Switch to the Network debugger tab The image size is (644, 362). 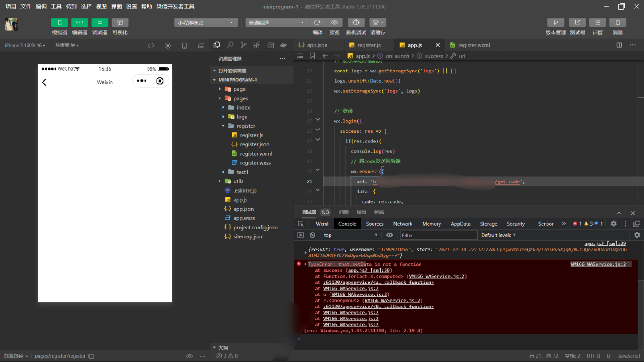pyautogui.click(x=402, y=224)
